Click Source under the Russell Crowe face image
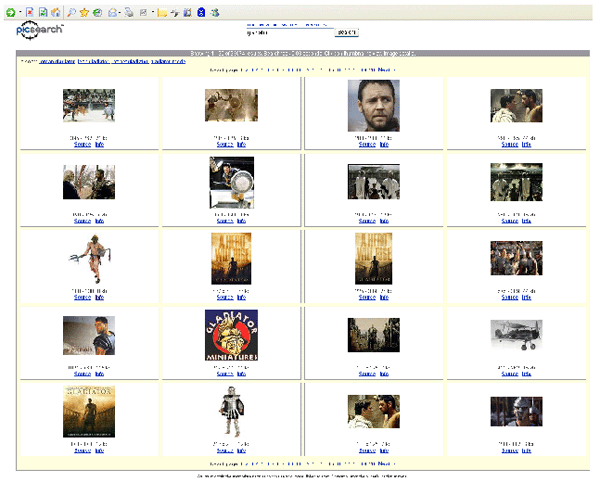This screenshot has width=600, height=482. coord(367,144)
